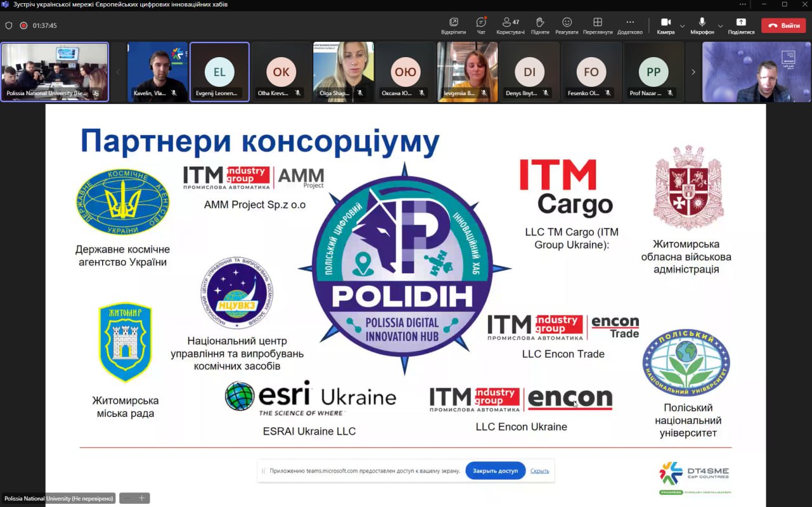Raise hand with the Підняти icon
This screenshot has height=507, width=812.
point(540,24)
